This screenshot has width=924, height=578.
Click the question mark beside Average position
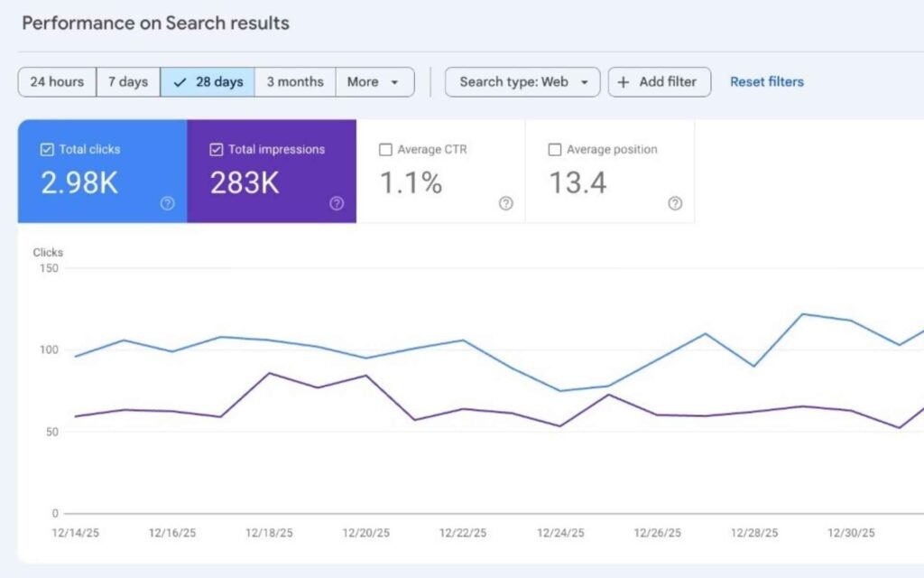[x=675, y=204]
